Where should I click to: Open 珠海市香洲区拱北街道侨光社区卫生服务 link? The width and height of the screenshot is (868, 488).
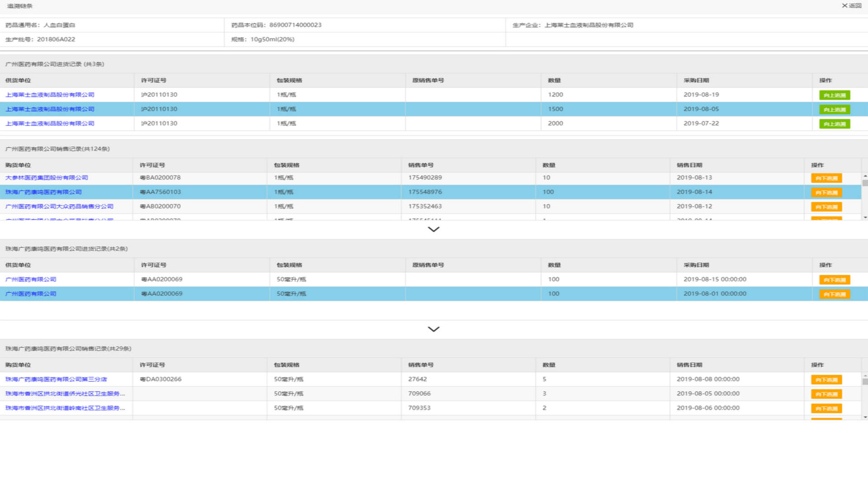65,394
